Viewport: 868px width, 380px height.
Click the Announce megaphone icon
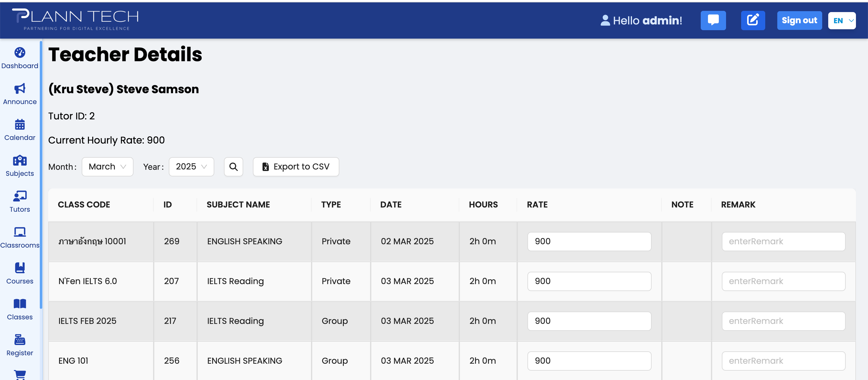tap(20, 88)
